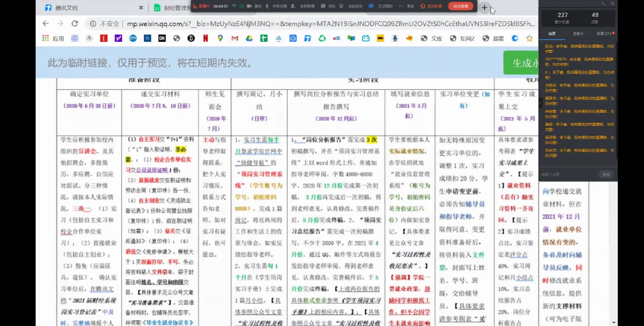The image size is (644, 326).
Task: Open the Tencent Docs bookmark icon in bookmarks bar
Action: pyautogui.click(x=307, y=38)
